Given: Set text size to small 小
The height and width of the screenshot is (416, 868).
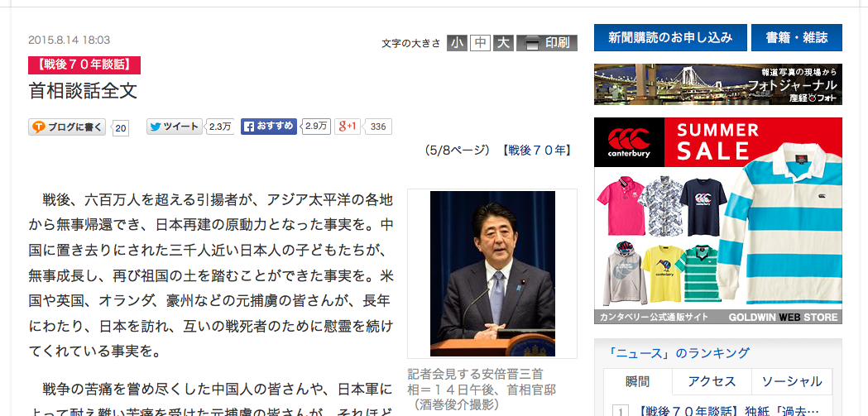Looking at the screenshot, I should pos(457,43).
